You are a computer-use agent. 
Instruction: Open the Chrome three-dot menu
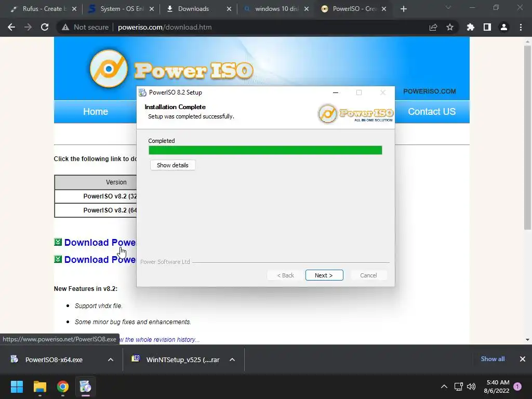[521, 27]
